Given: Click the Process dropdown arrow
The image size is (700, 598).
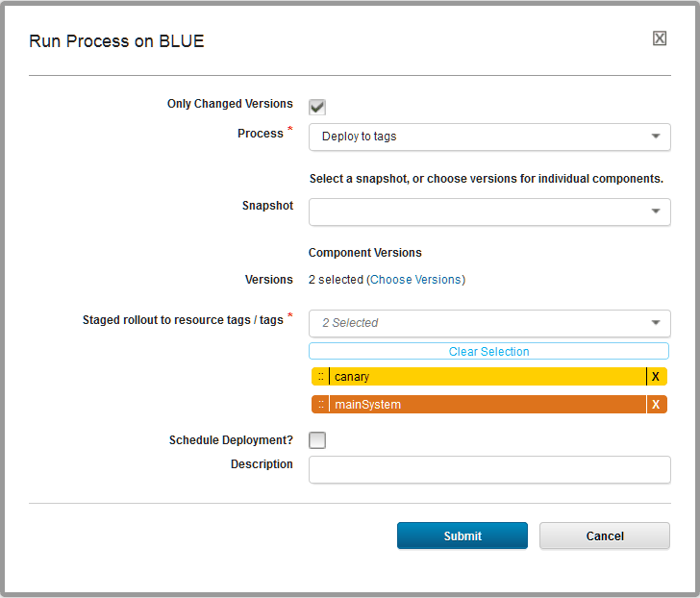Looking at the screenshot, I should [x=655, y=137].
